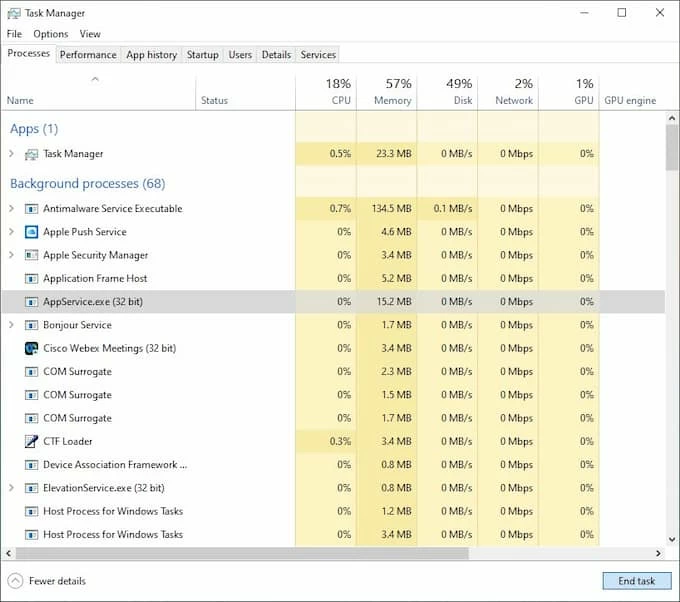Click the Task Manager app icon in list
The image size is (680, 602).
click(x=31, y=154)
